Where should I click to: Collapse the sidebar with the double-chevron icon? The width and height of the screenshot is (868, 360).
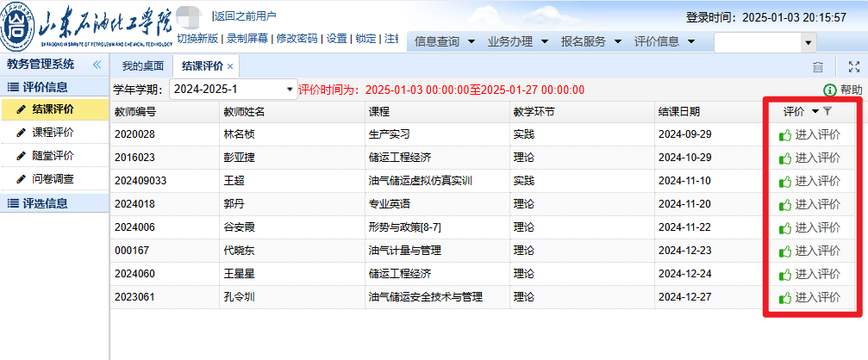click(x=97, y=65)
